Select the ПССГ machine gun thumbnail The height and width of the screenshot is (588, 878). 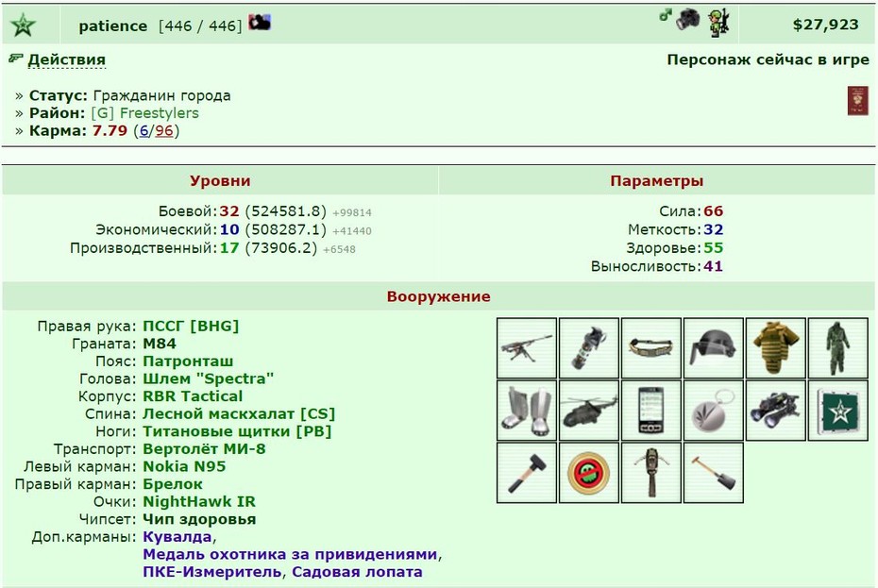pyautogui.click(x=527, y=347)
